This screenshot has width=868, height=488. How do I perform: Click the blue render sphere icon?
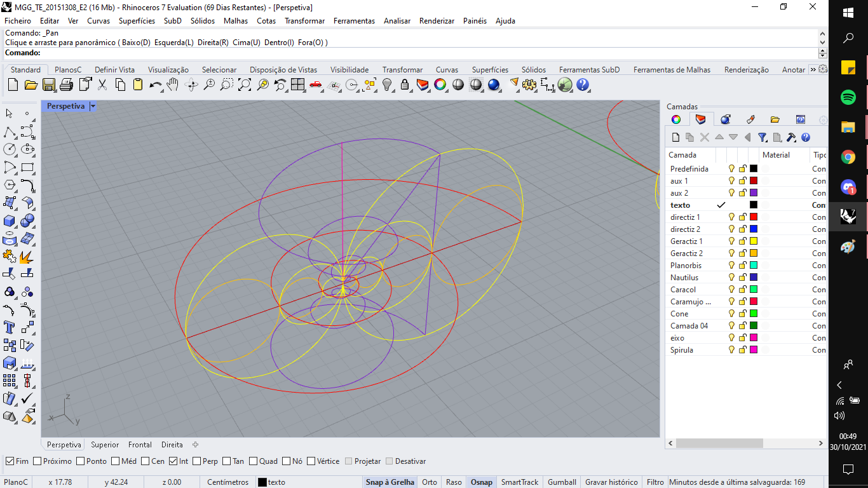494,85
